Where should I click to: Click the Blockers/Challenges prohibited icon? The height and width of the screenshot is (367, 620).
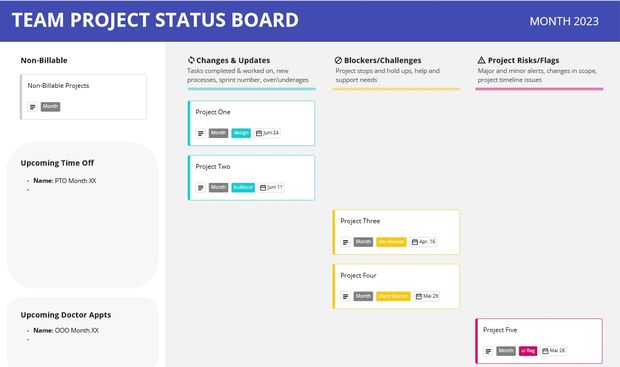338,60
